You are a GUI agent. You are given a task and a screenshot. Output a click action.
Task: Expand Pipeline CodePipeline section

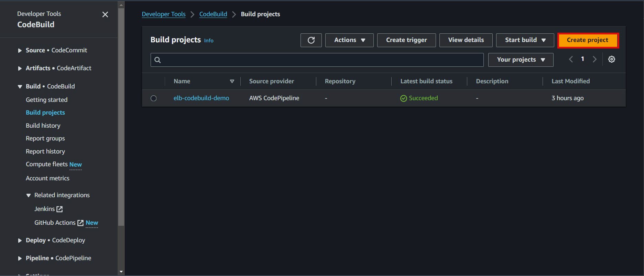(20, 258)
